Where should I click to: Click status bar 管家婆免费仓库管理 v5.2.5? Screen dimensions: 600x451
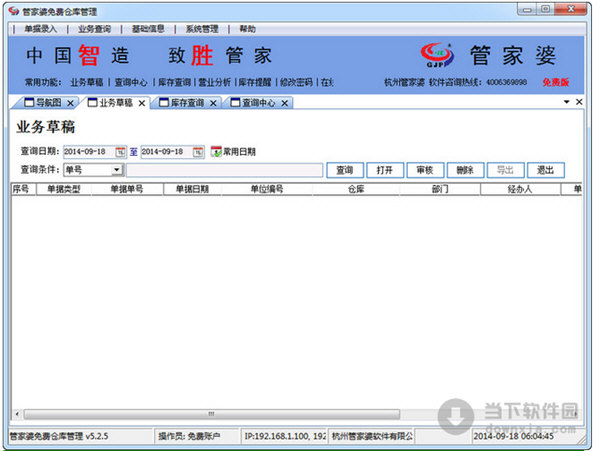pyautogui.click(x=59, y=436)
